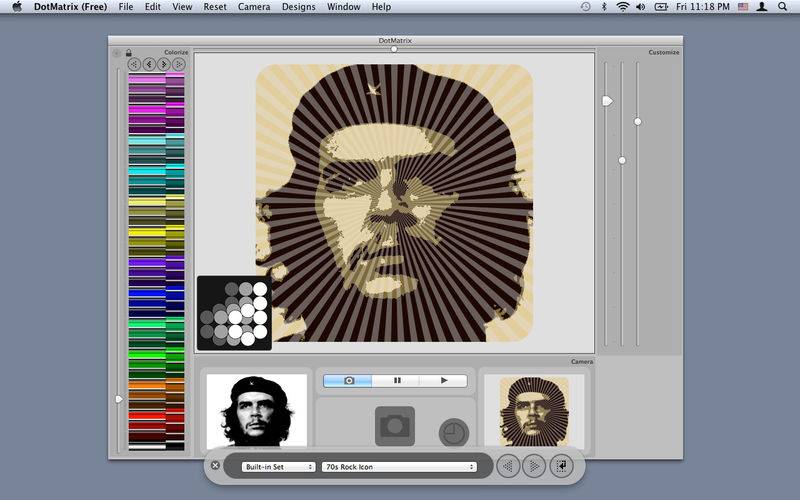This screenshot has width=800, height=500.
Task: Select the play segment in camera controls
Action: [x=443, y=381]
